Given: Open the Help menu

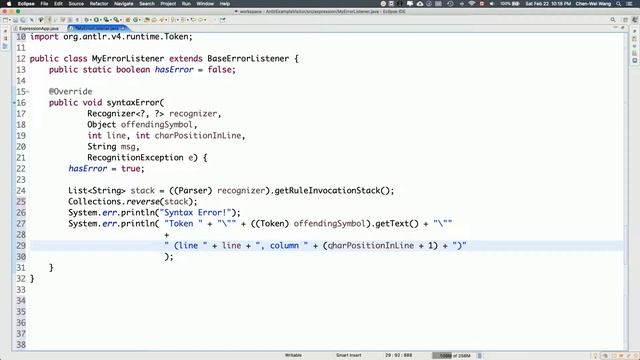Looking at the screenshot, I should tap(224, 4).
